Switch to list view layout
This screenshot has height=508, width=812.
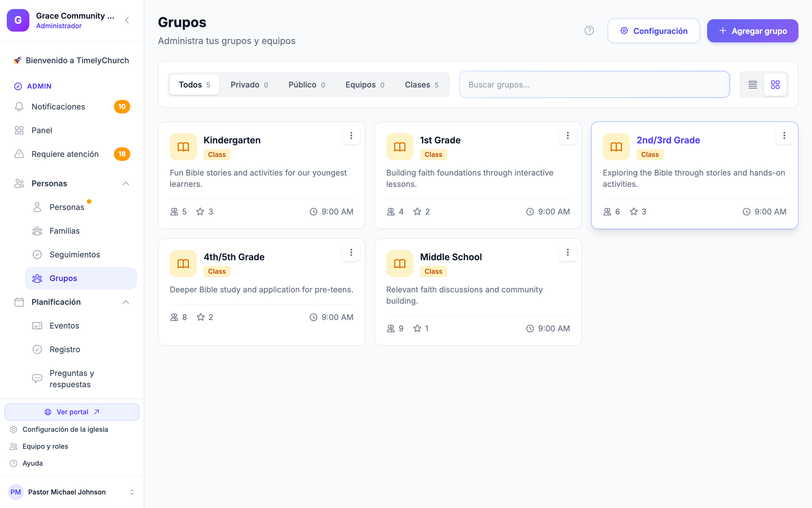click(x=753, y=85)
